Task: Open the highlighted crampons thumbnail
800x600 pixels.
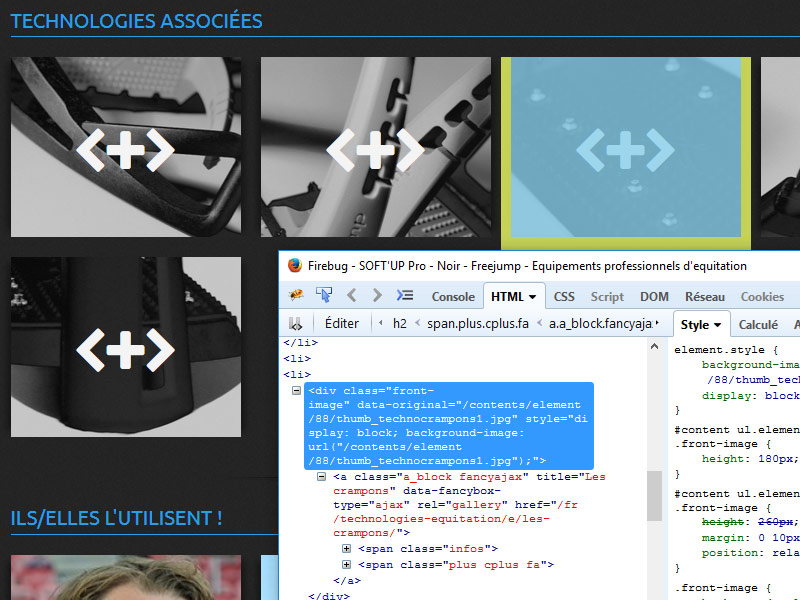Action: tap(626, 147)
